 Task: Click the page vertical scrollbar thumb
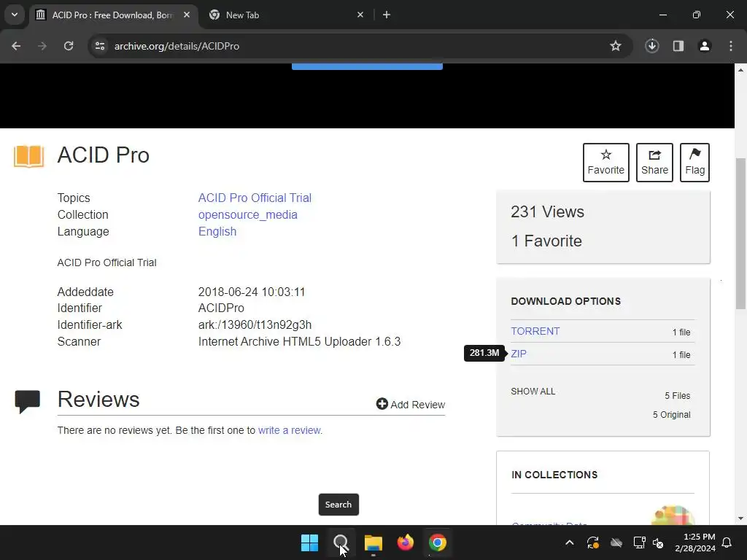click(740, 233)
